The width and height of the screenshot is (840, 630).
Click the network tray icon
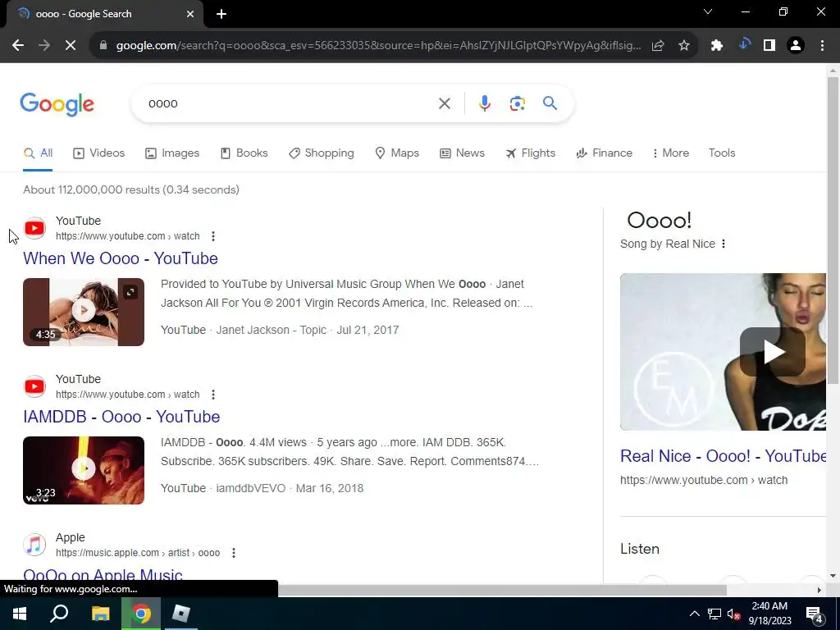coord(714,614)
